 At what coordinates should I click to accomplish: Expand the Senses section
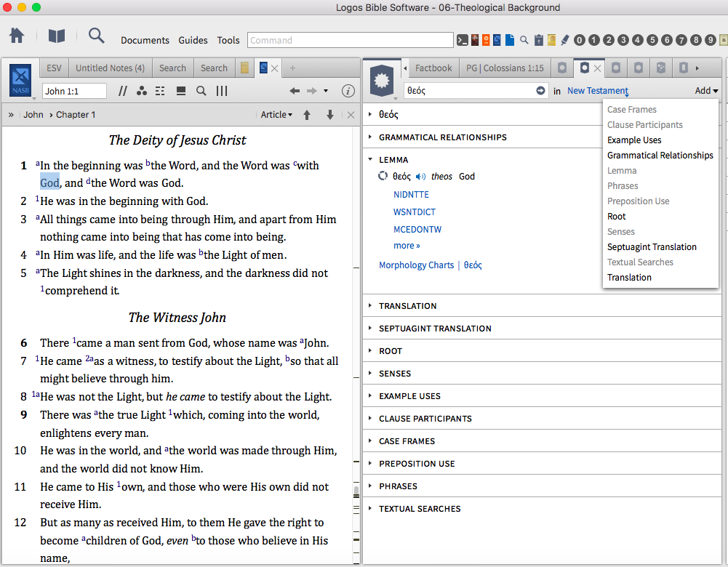pyautogui.click(x=370, y=373)
